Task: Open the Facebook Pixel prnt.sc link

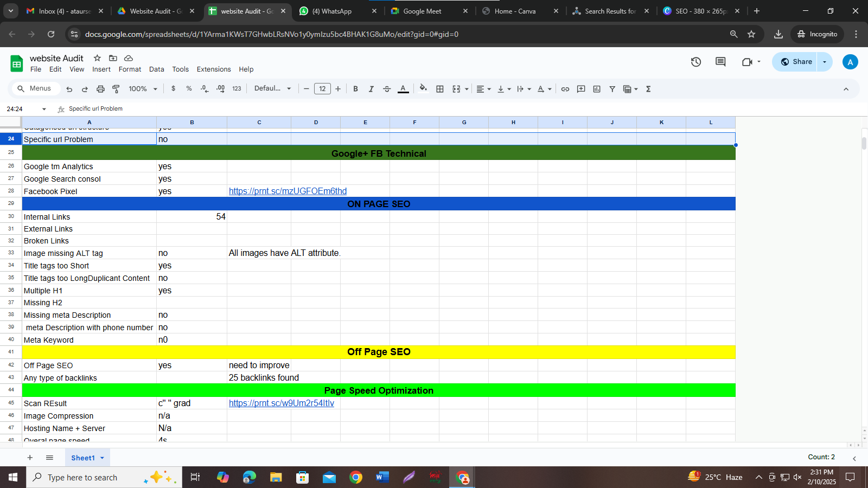Action: (x=288, y=191)
